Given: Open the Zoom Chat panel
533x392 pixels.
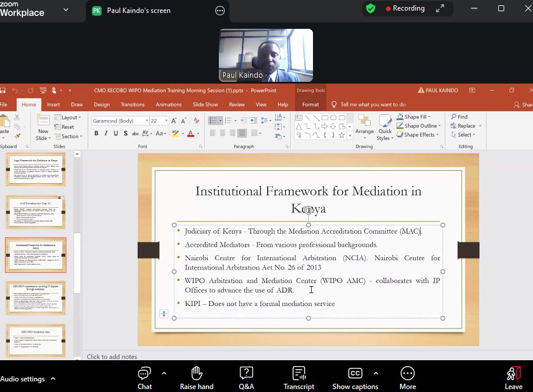Looking at the screenshot, I should pos(145,378).
